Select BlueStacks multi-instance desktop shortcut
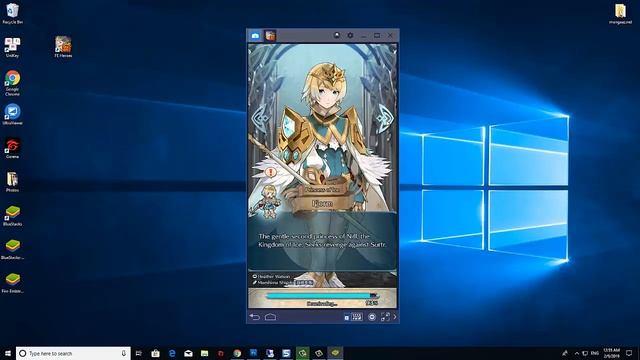 [12, 249]
